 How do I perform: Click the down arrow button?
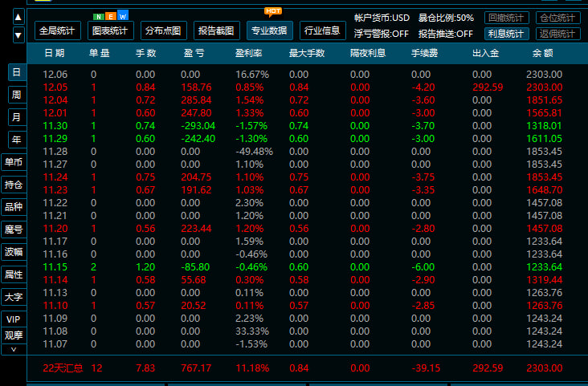[18, 35]
